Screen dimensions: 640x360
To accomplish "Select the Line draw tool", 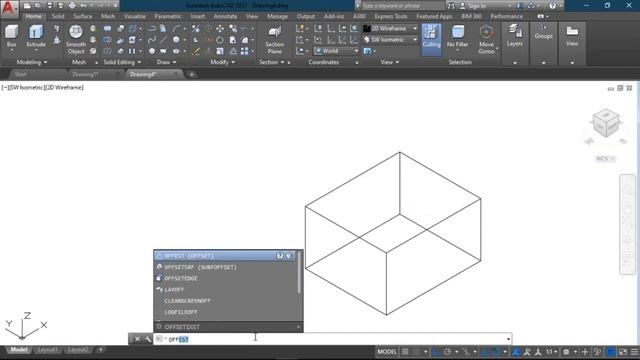I will tap(163, 40).
